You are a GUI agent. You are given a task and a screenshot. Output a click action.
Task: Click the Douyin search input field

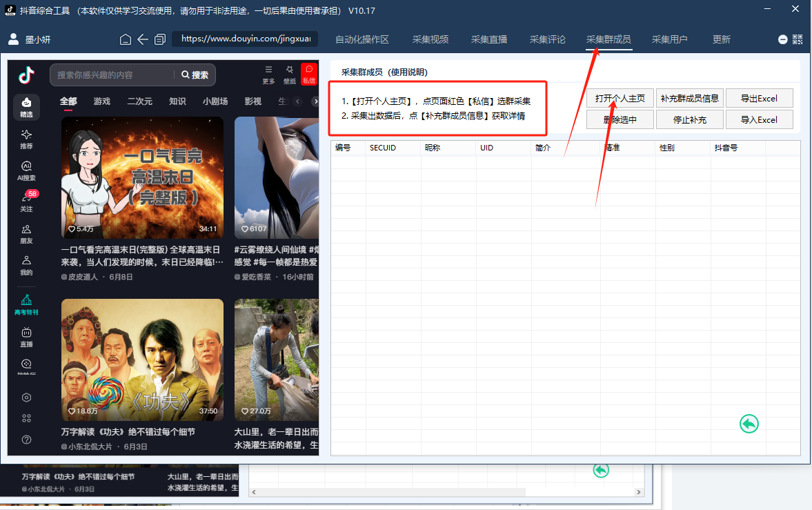(x=113, y=75)
